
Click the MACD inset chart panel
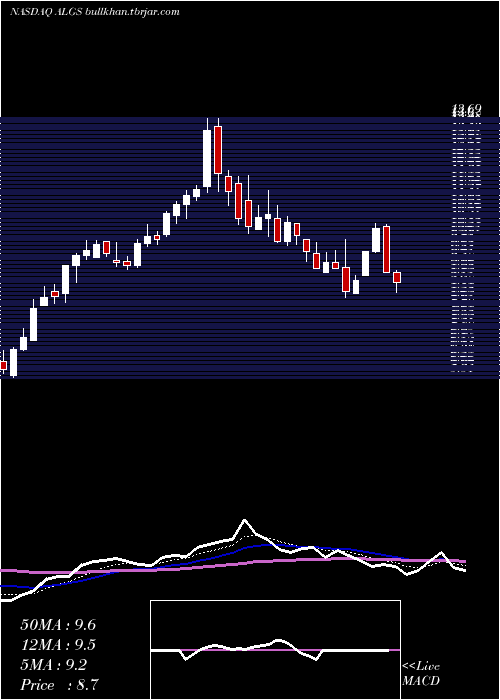(275, 650)
